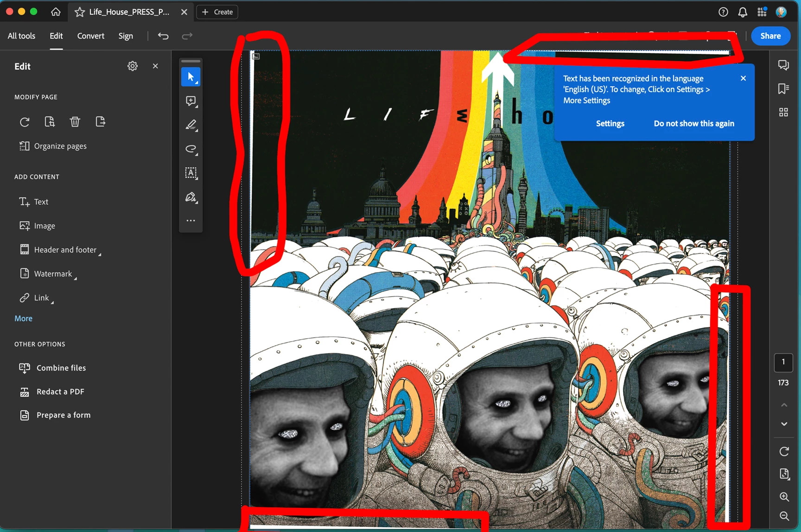Open the All tools menu
The image size is (801, 532).
coord(21,36)
